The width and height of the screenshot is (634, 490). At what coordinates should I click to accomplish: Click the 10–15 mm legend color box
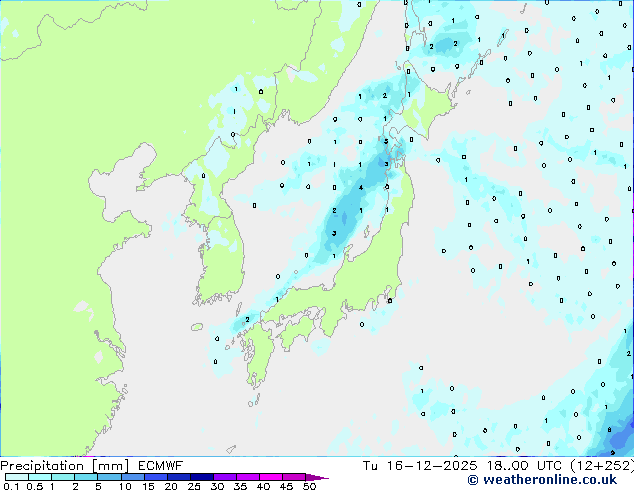pos(133,477)
